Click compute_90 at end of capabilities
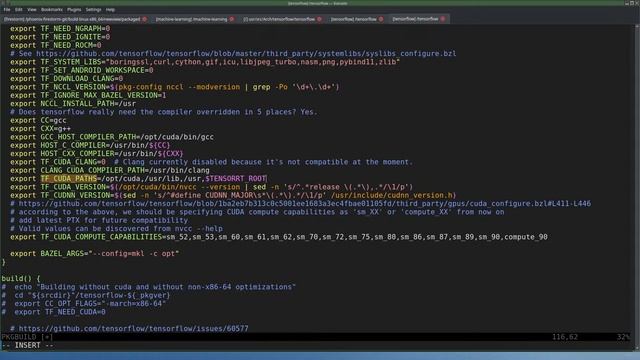The image size is (640, 360). pyautogui.click(x=526, y=237)
